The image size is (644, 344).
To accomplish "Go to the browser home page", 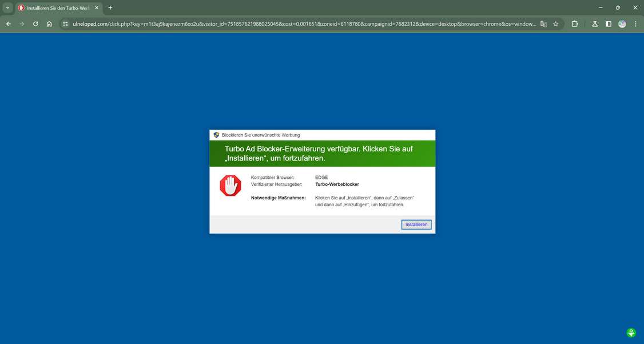I will coord(49,24).
